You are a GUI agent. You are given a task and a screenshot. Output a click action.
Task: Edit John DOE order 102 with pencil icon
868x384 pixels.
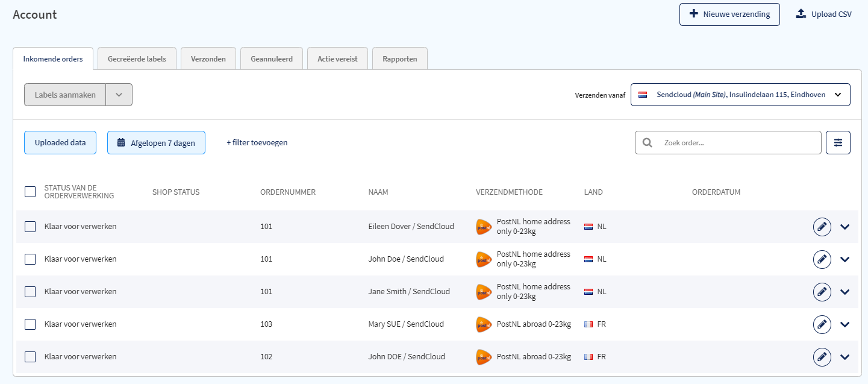tap(822, 357)
